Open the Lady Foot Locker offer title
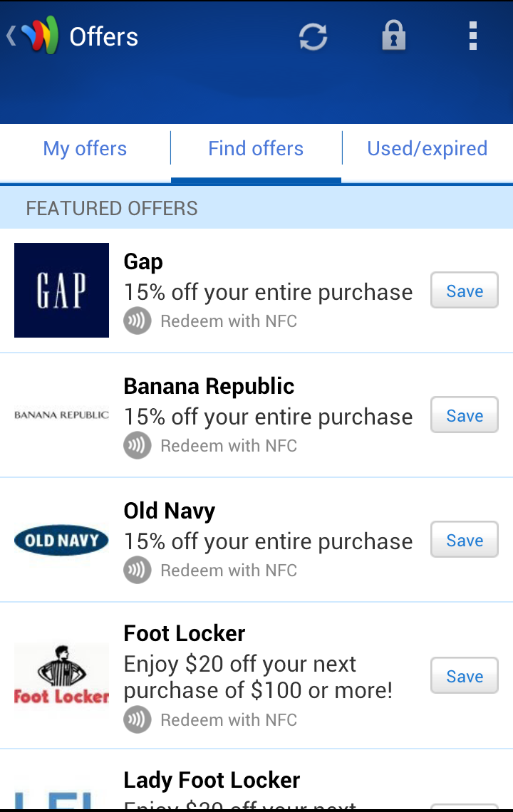This screenshot has height=812, width=513. click(212, 780)
